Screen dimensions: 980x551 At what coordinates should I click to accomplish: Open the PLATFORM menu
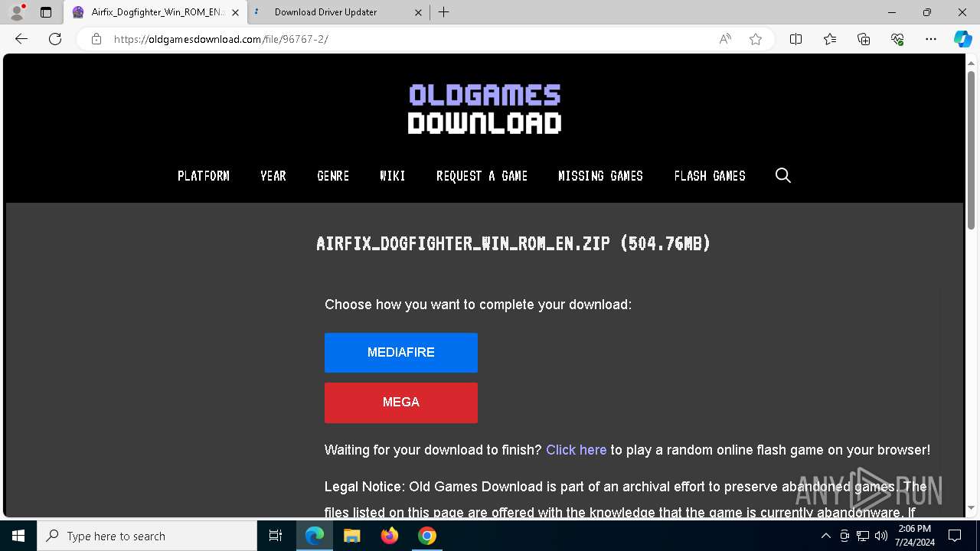[x=204, y=176]
